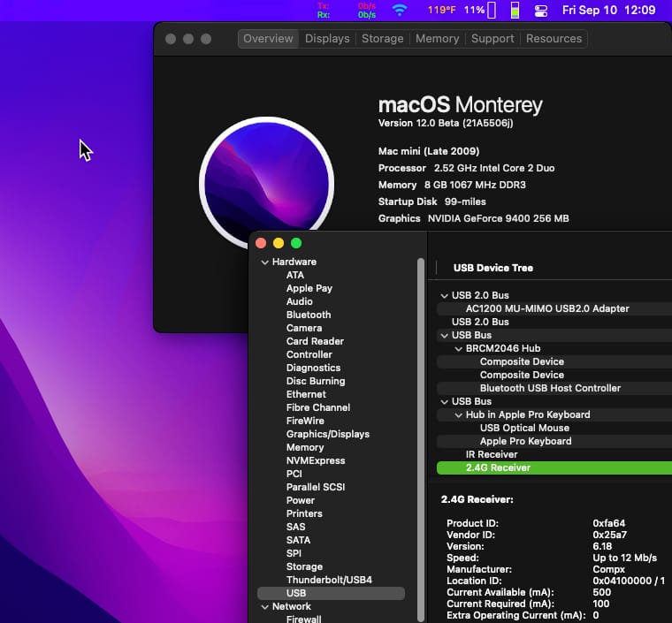Select the IR Receiver device

[x=492, y=454]
